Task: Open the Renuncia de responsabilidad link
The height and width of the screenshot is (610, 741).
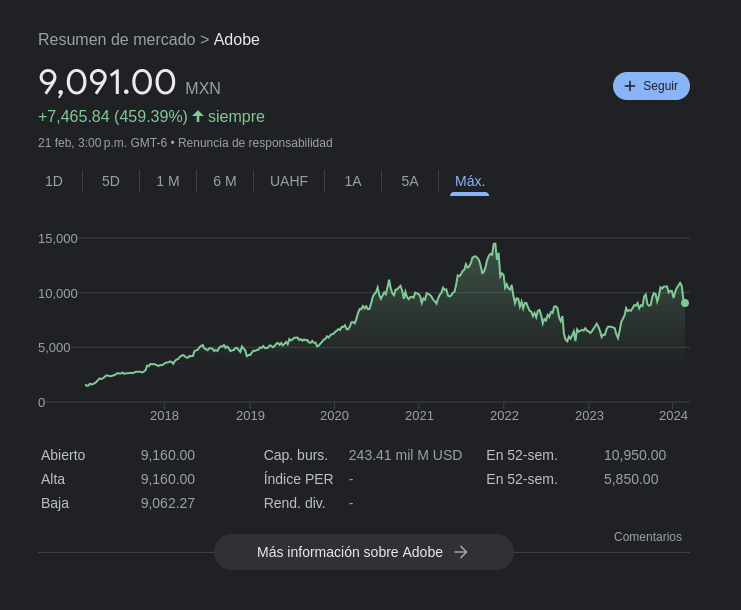Action: pos(255,143)
